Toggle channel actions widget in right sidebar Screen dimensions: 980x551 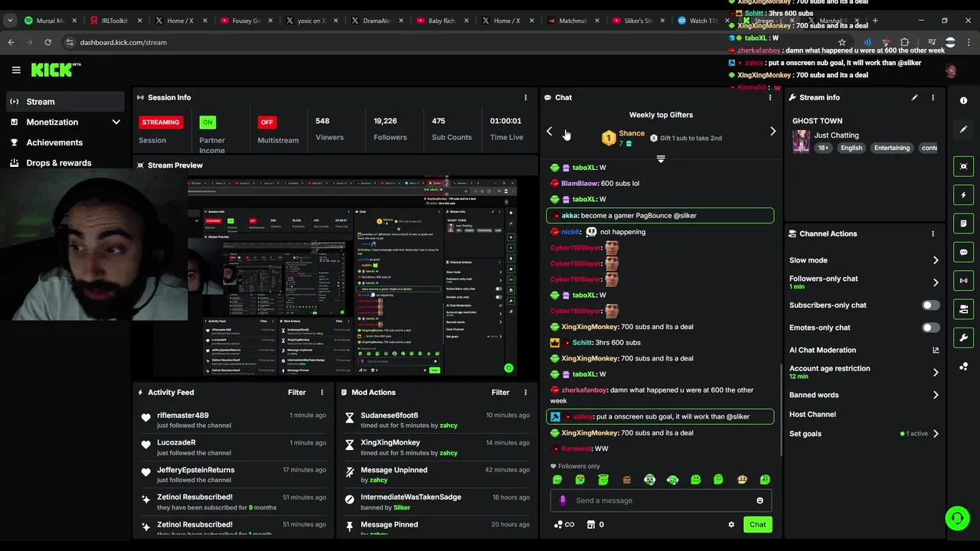pyautogui.click(x=963, y=309)
